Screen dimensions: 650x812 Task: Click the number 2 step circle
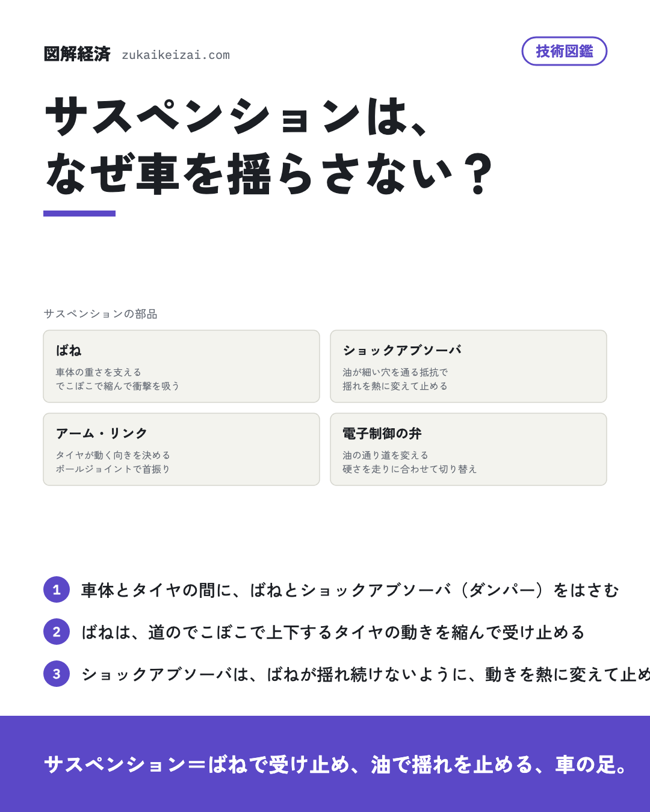tap(57, 632)
